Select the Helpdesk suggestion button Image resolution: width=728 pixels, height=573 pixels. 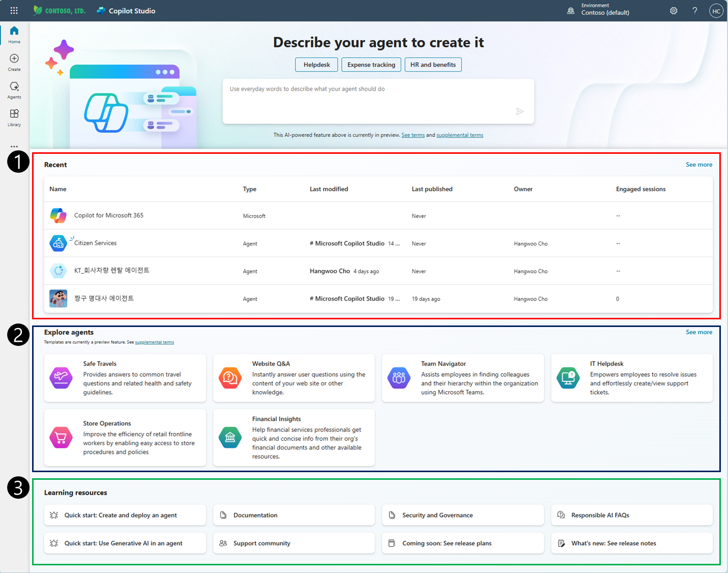(x=317, y=65)
